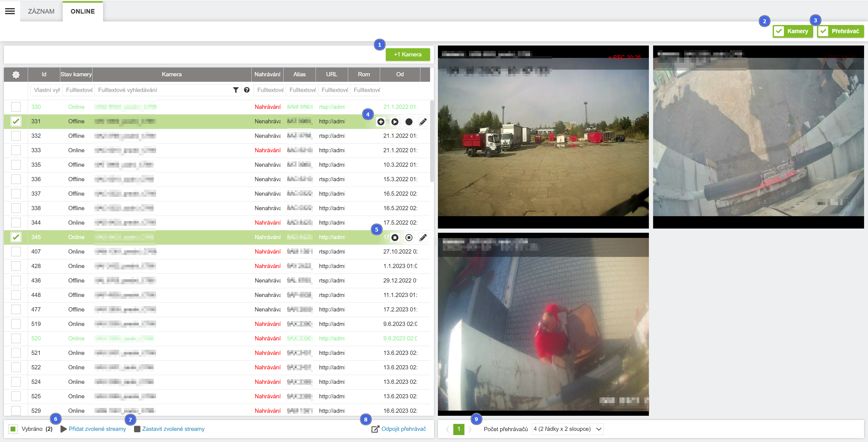Image resolution: width=868 pixels, height=442 pixels.
Task: Play the stream for camera 331
Action: pyautogui.click(x=395, y=122)
